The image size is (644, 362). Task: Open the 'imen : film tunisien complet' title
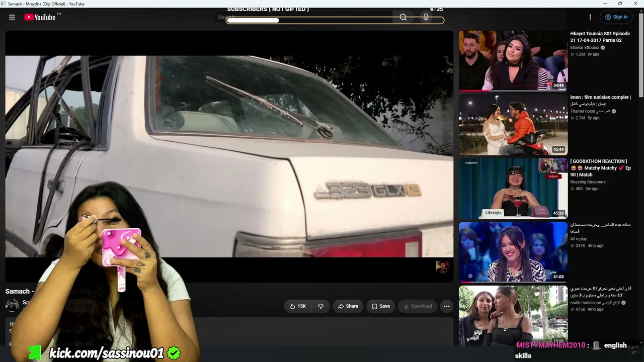point(600,101)
